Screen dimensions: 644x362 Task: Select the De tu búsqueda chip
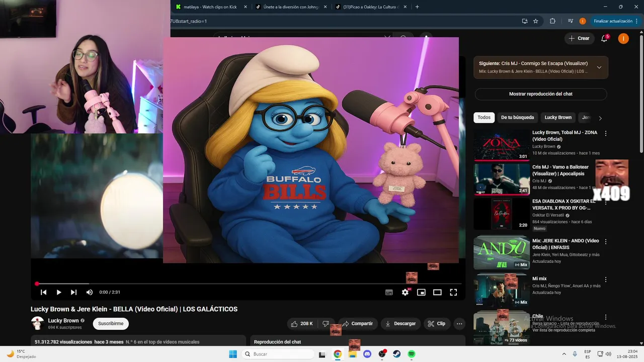[x=517, y=118]
